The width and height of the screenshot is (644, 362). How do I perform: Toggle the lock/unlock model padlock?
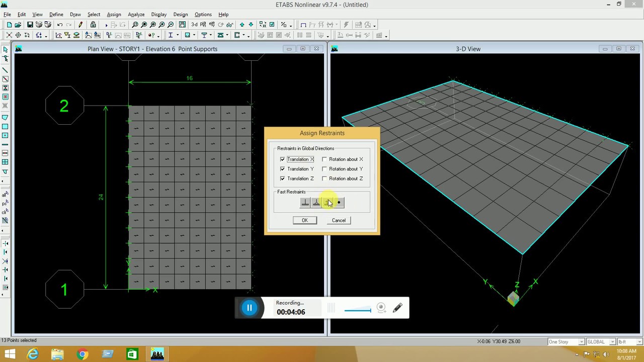tap(93, 25)
